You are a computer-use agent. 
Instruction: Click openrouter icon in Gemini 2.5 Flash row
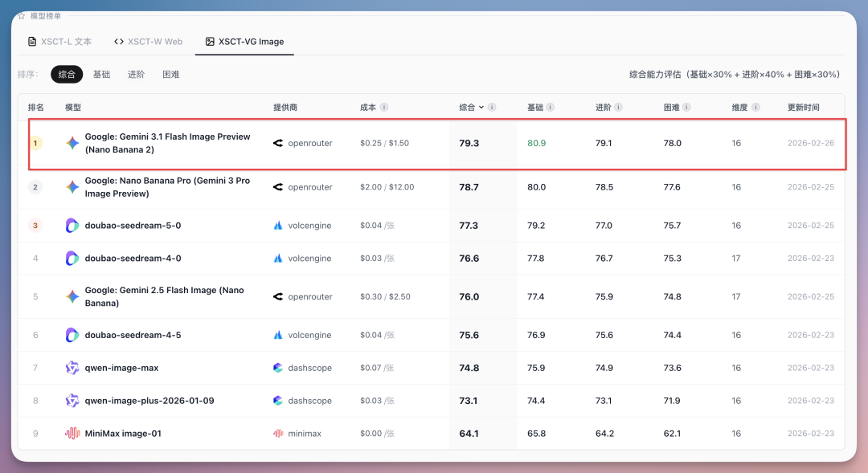278,296
